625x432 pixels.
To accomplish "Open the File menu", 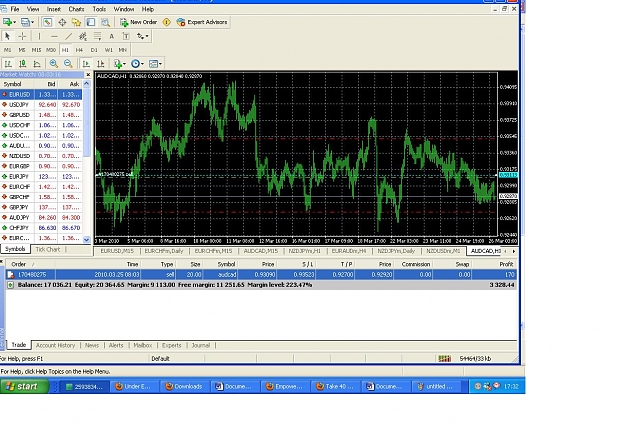I will [15, 9].
